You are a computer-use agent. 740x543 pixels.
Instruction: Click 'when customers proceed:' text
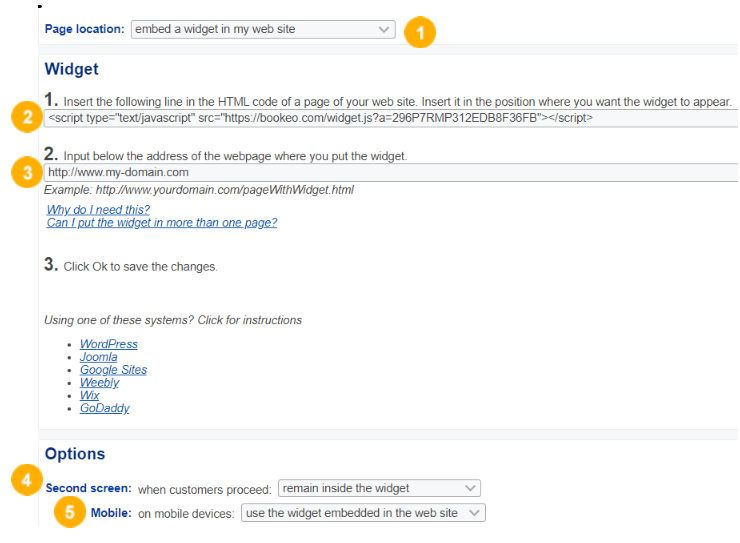click(x=205, y=490)
